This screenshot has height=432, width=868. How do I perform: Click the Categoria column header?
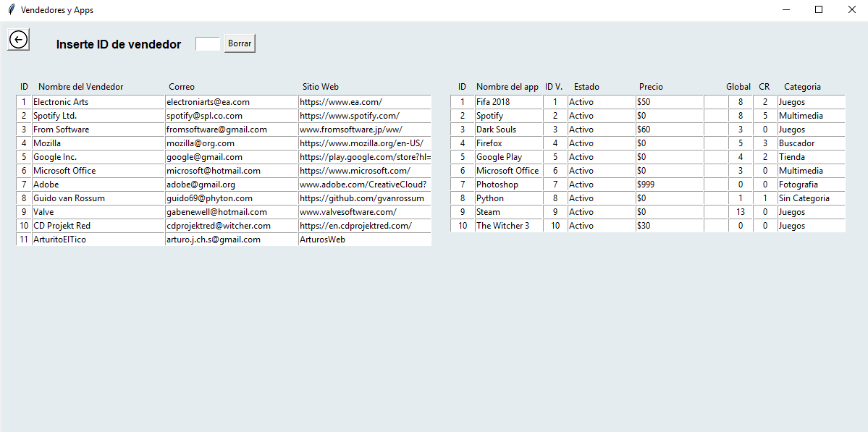pos(802,87)
